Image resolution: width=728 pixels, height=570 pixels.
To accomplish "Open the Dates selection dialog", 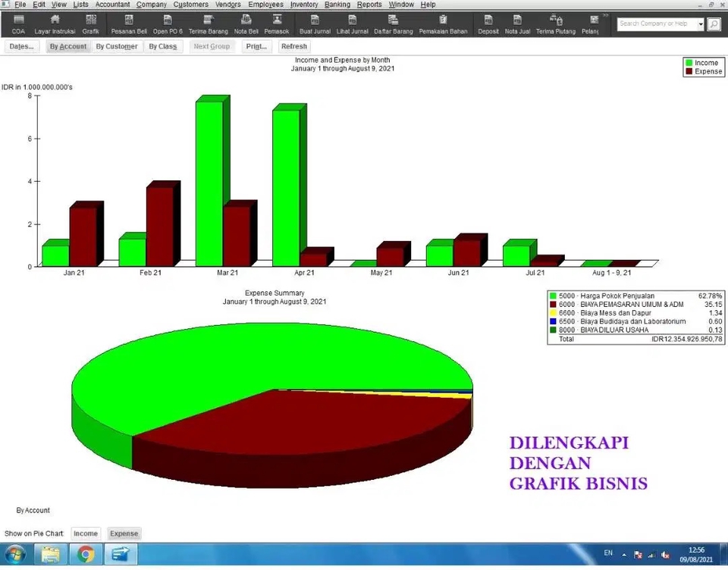I will pyautogui.click(x=21, y=46).
